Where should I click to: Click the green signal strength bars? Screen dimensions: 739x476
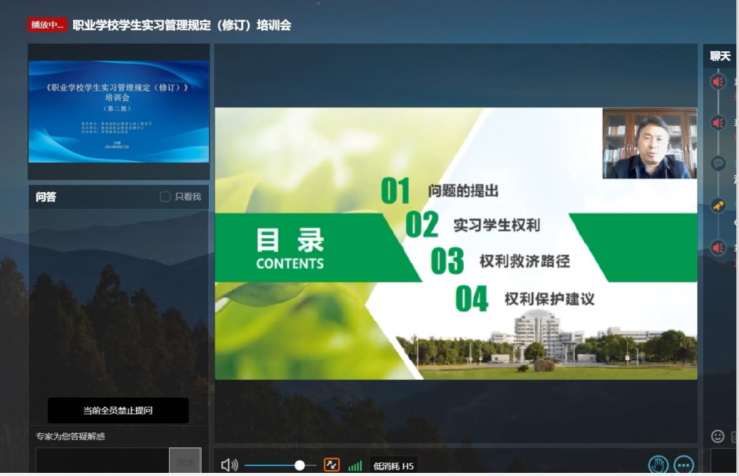tap(355, 465)
